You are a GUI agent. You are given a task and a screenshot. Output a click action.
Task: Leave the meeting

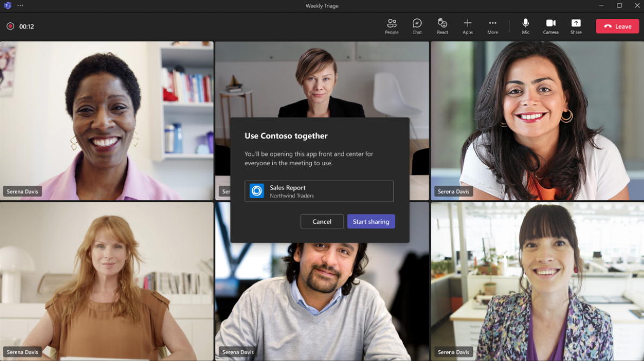click(617, 27)
